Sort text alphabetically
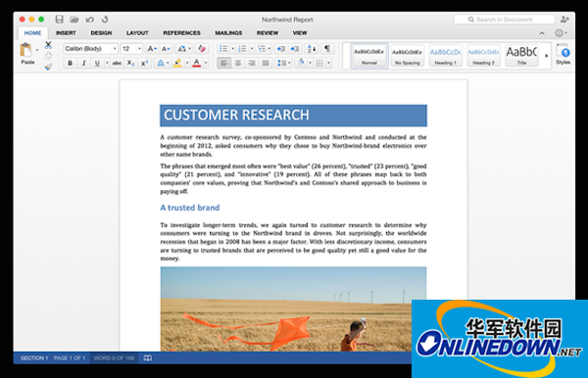Viewport: 588px width, 378px height. click(312, 49)
